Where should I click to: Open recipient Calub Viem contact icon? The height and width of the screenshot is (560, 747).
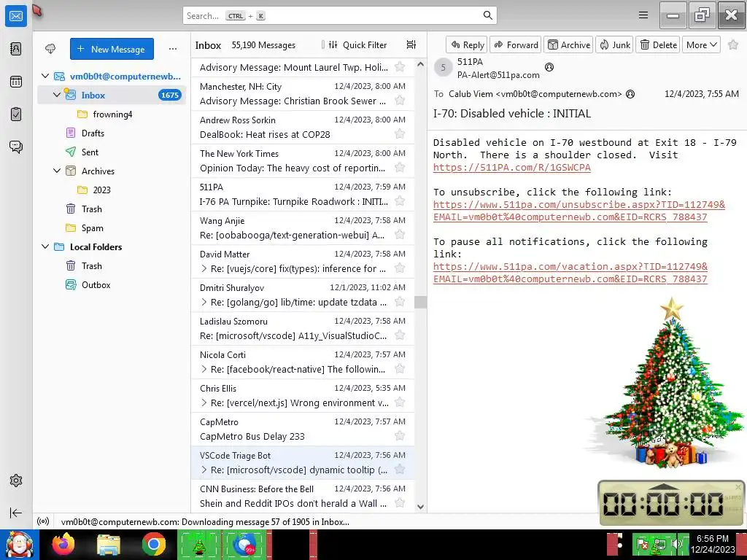630,94
